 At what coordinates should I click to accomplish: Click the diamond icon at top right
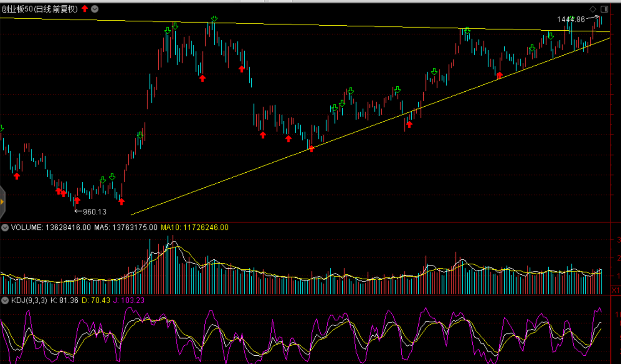593,9
